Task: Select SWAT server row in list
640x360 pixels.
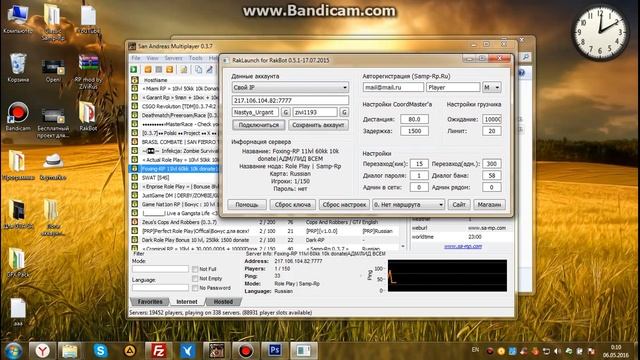Action: click(x=176, y=178)
